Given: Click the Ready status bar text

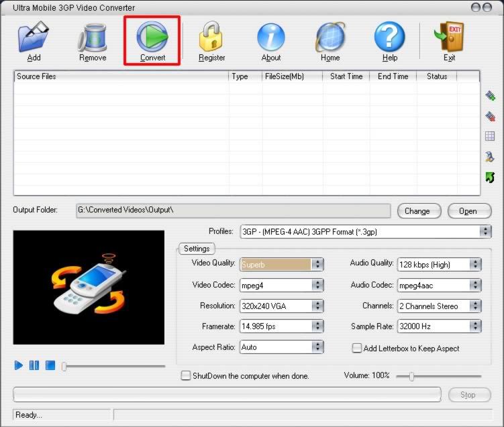Looking at the screenshot, I should coord(29,415).
